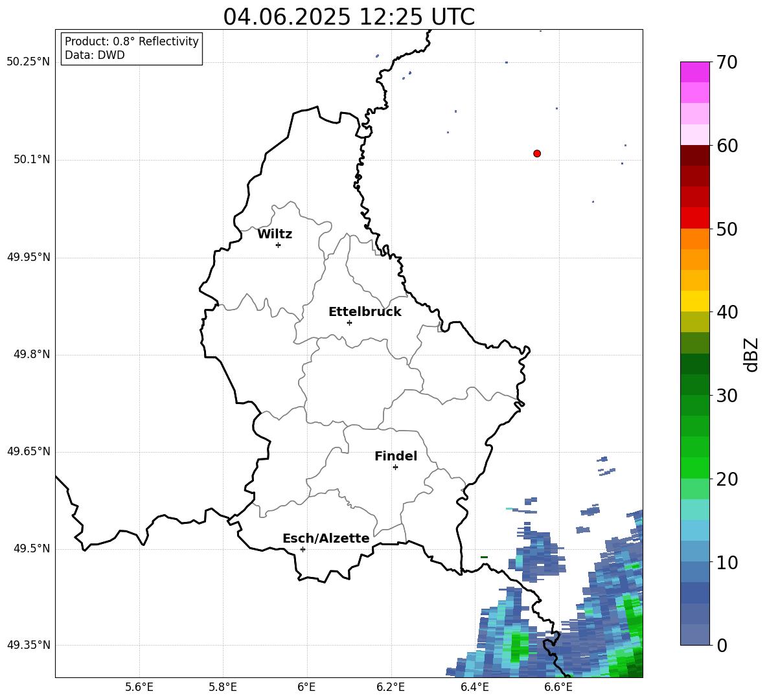This screenshot has height=700, width=767.
Task: Click the magenta top colorbar segment
Action: (695, 73)
